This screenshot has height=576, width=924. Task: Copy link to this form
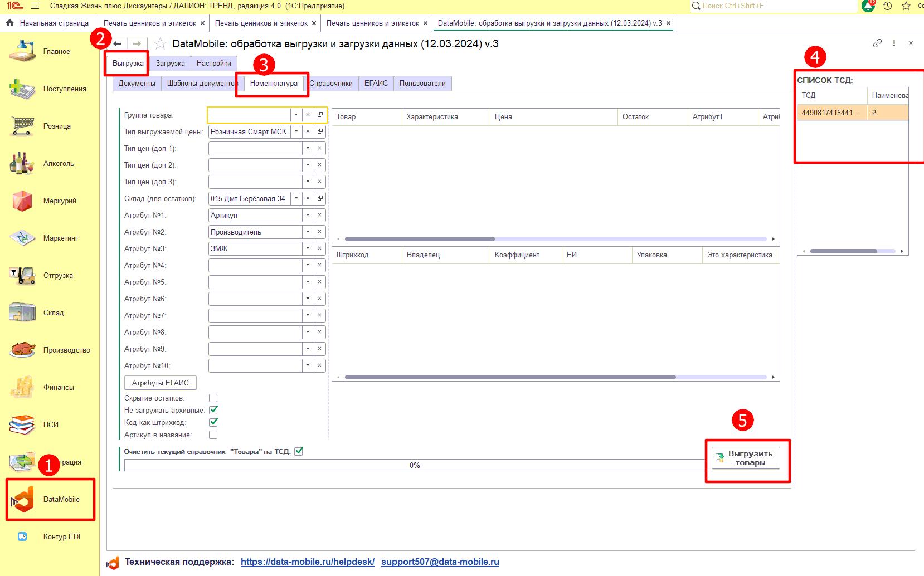[877, 43]
